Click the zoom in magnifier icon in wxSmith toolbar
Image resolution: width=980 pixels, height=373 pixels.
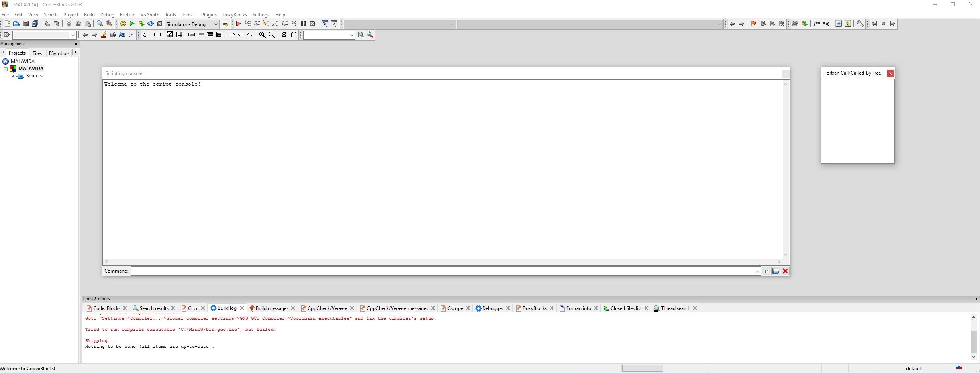point(262,35)
